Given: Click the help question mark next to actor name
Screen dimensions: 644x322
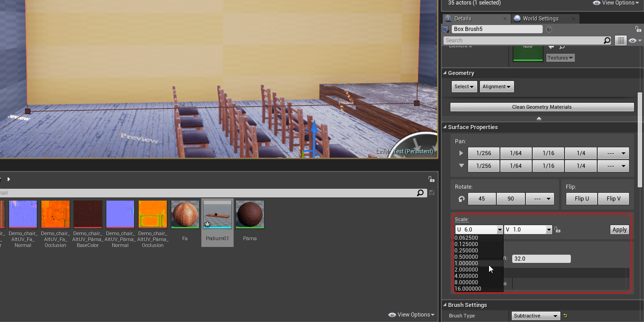Looking at the screenshot, I should (549, 29).
